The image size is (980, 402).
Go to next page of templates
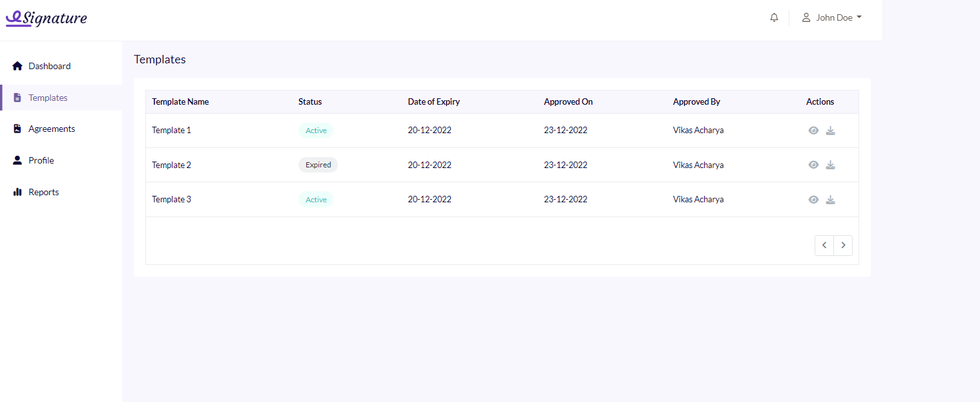click(843, 246)
